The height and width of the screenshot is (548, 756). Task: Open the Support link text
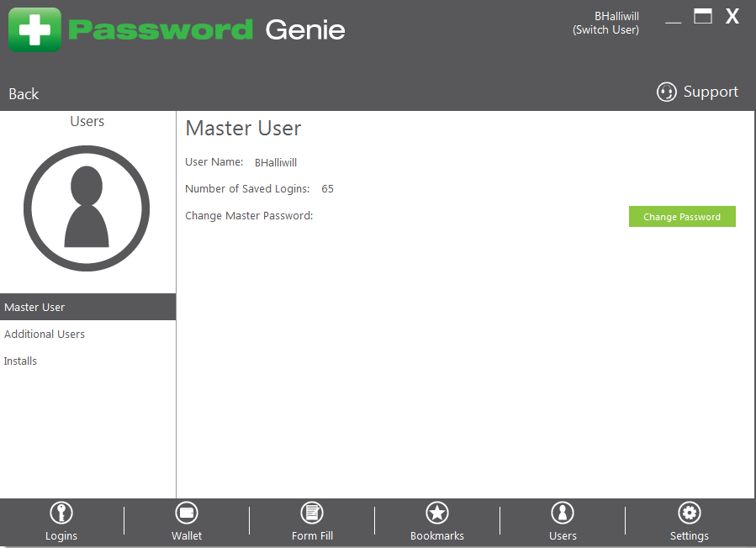point(711,92)
